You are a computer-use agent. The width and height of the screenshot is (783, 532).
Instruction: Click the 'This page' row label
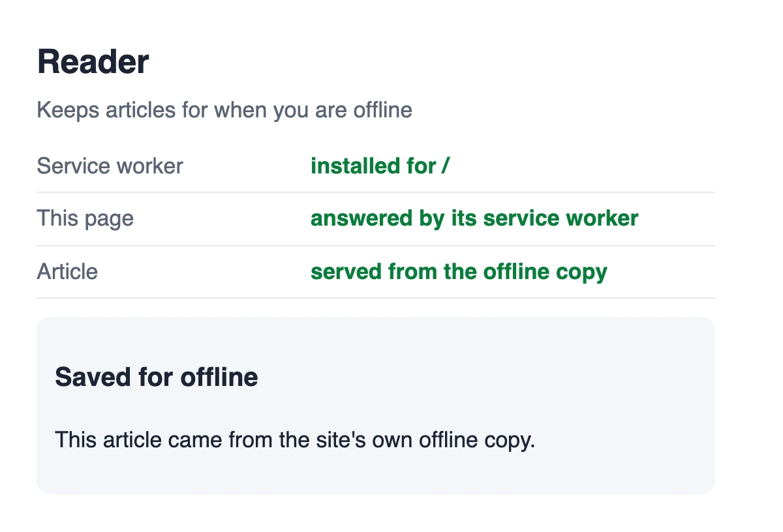pos(85,218)
